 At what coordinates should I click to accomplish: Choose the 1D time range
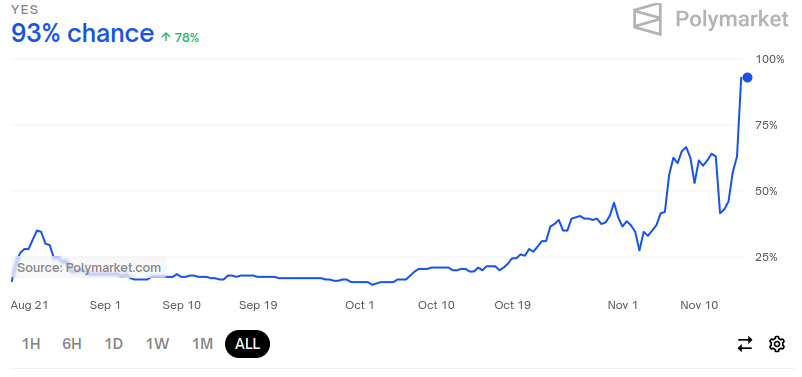pos(114,344)
